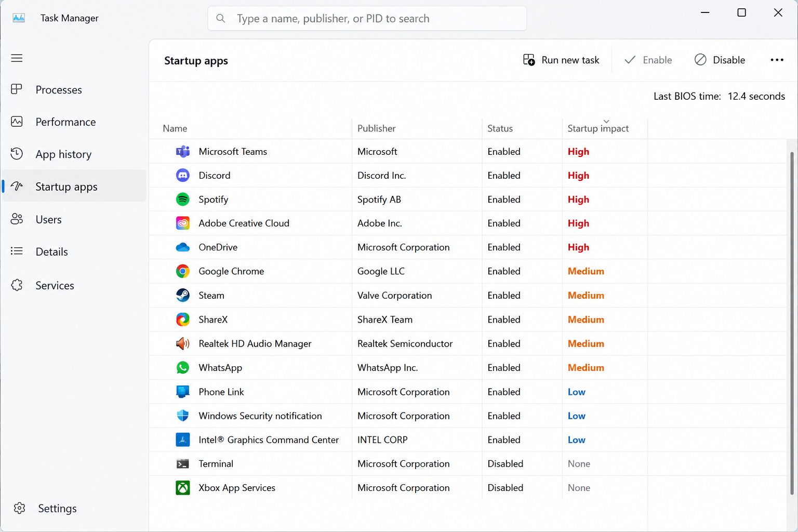Click the Xbox App Services icon

[x=183, y=488]
